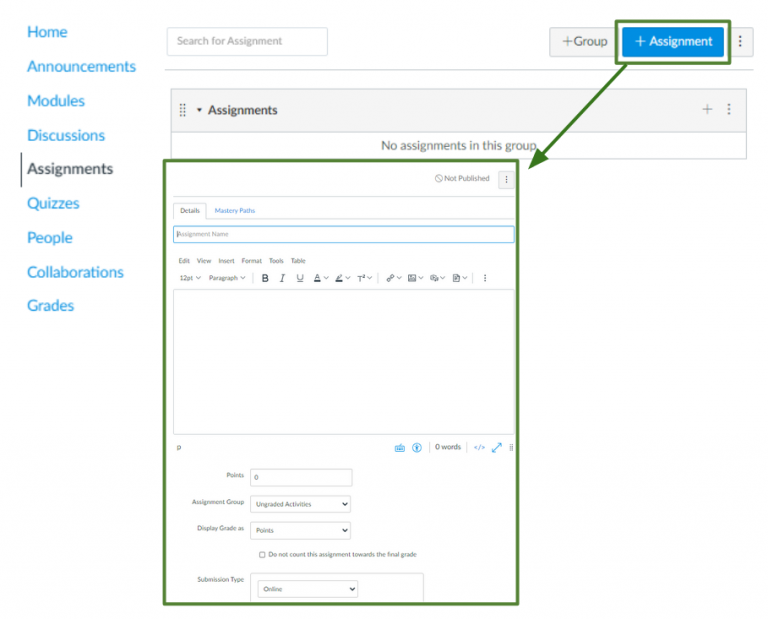Check Do not count towards final grade
Screen dimensions: 768x619
[x=262, y=555]
